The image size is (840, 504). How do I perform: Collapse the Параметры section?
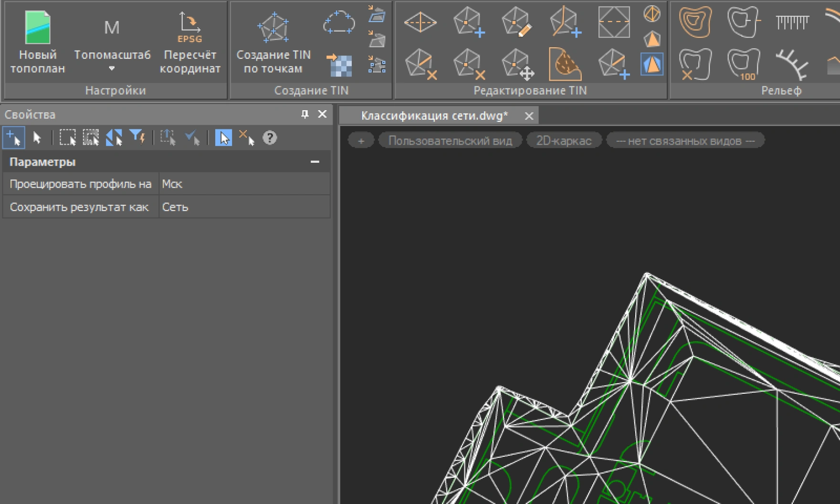tap(315, 162)
